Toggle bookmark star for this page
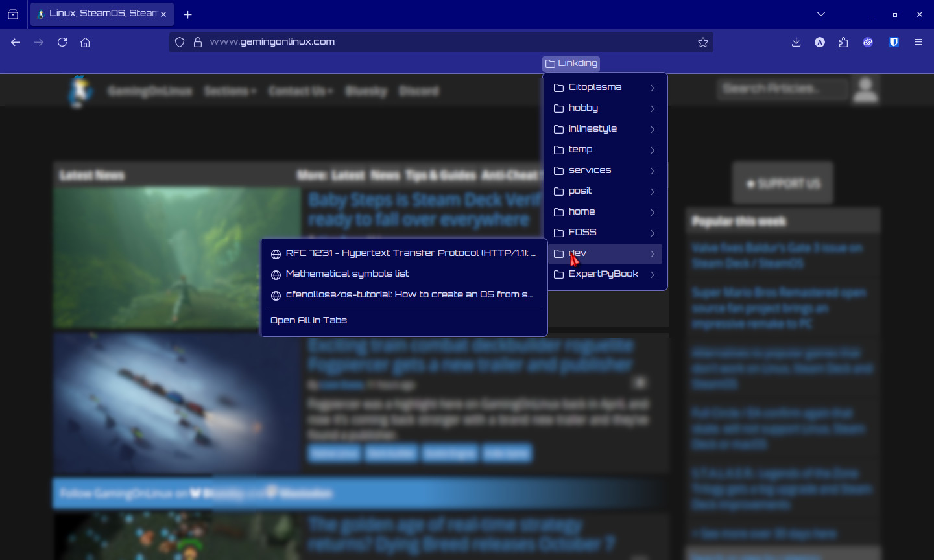 703,42
